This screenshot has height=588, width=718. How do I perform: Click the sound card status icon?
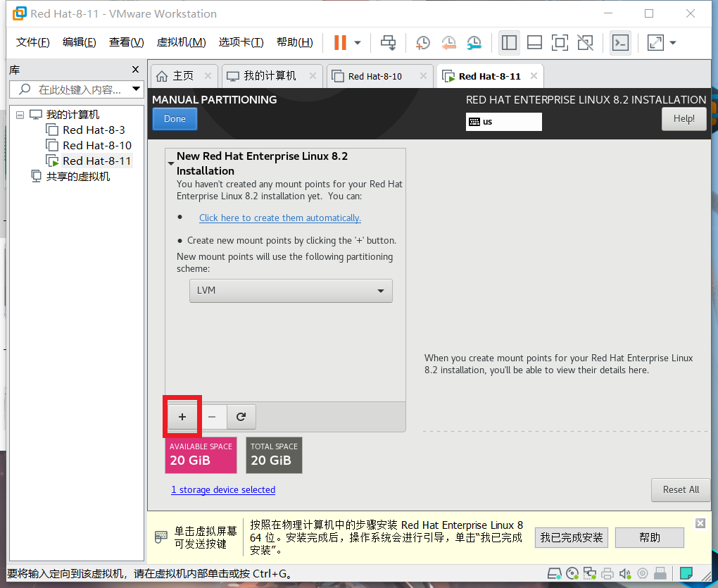pyautogui.click(x=624, y=573)
